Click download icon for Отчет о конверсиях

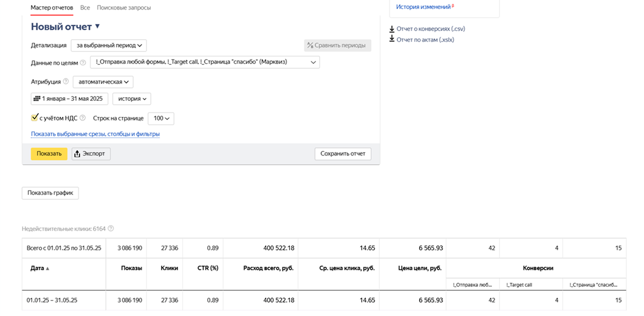pos(392,29)
